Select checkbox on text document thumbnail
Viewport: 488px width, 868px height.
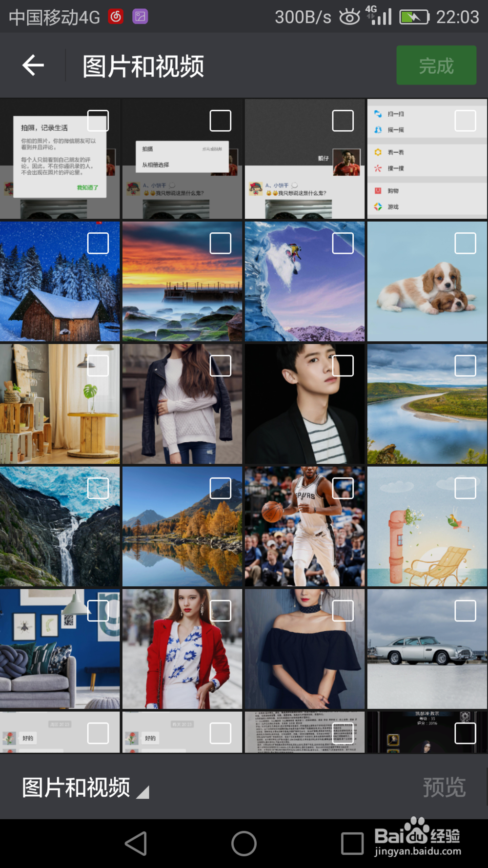(x=343, y=733)
